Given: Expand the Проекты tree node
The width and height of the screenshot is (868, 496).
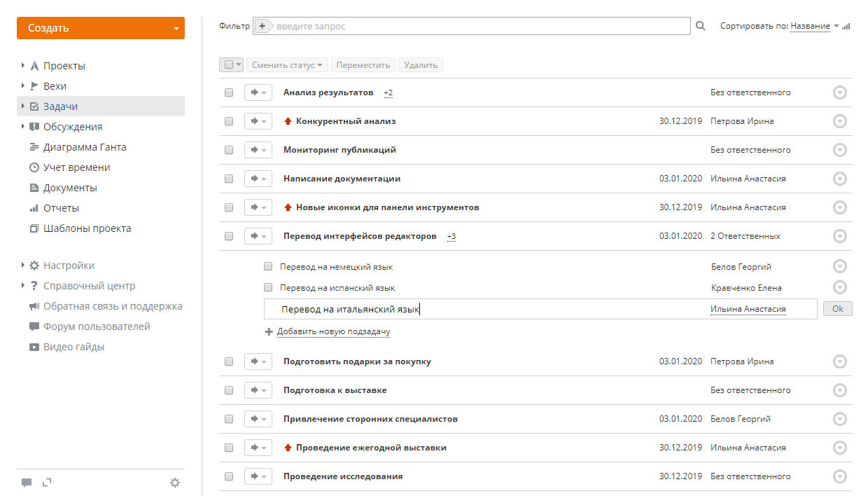Looking at the screenshot, I should tap(23, 66).
